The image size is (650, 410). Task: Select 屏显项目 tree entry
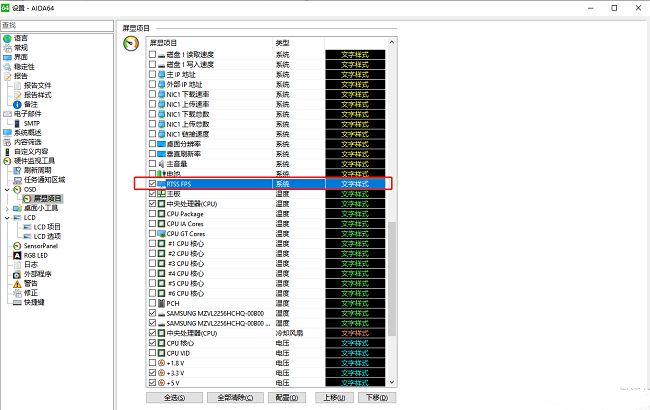(48, 199)
